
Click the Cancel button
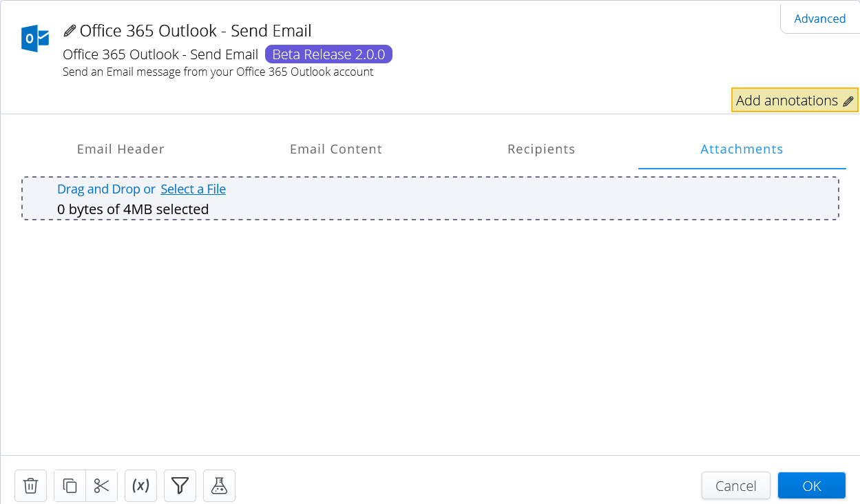pyautogui.click(x=735, y=485)
